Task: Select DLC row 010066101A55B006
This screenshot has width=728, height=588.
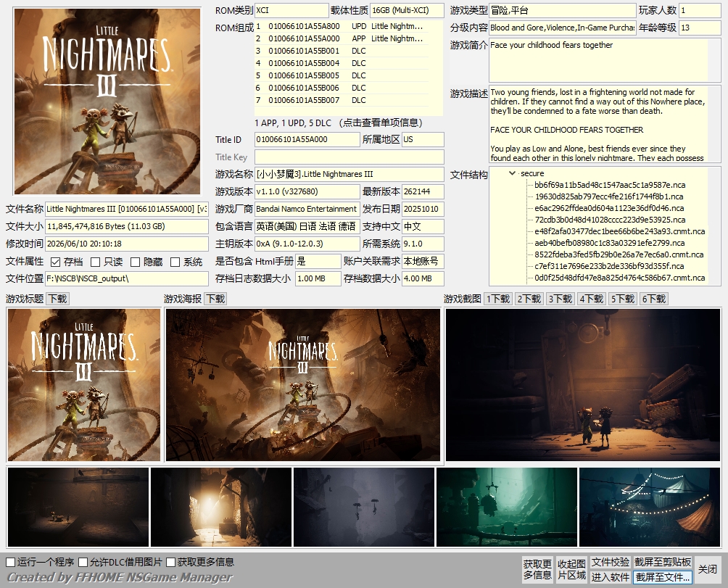Action: click(x=342, y=88)
